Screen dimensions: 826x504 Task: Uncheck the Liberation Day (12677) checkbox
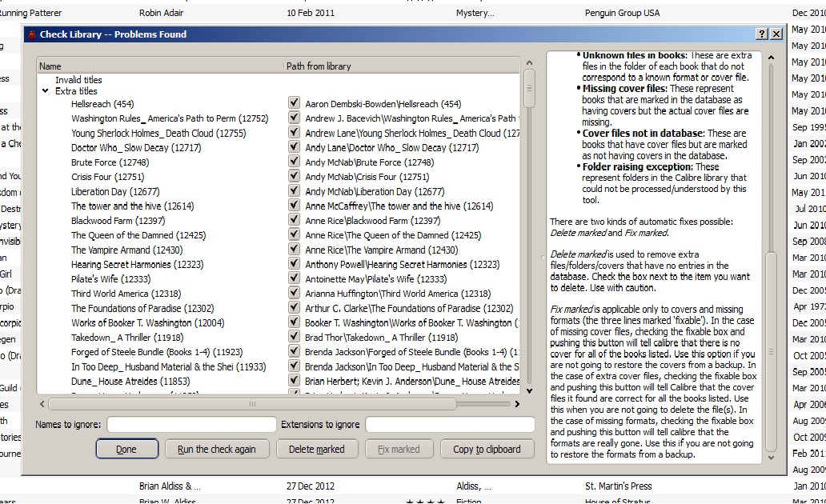[x=294, y=190]
